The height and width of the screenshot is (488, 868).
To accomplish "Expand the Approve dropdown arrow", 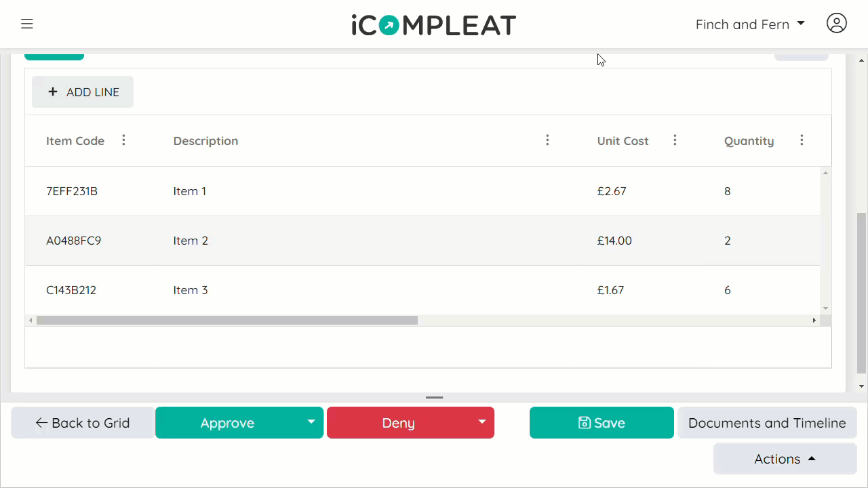I will [311, 422].
